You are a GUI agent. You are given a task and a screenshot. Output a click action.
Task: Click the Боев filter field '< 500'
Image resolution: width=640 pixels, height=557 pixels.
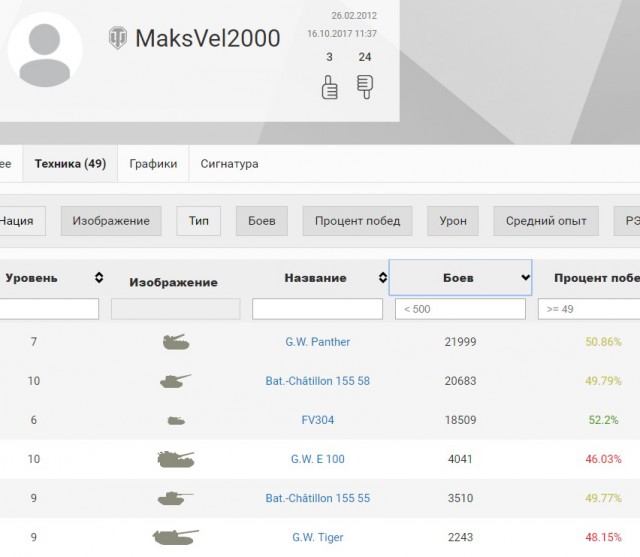click(x=460, y=309)
